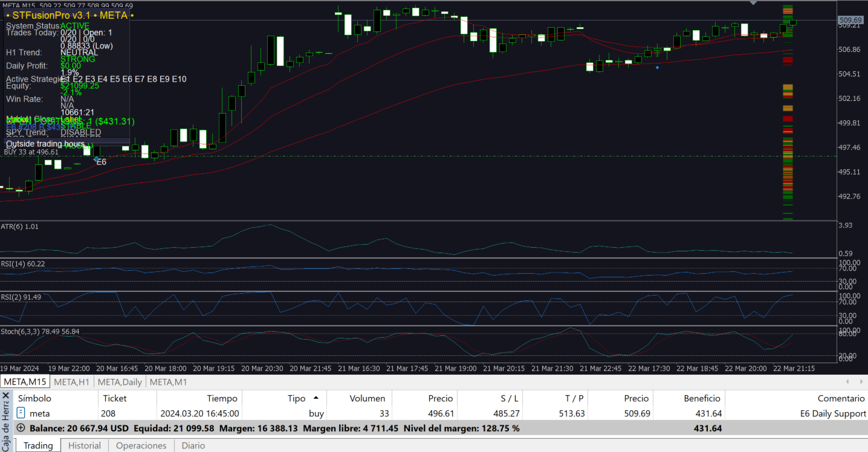Click the 'RSI(14) 60.22' indicator label

[x=23, y=264]
